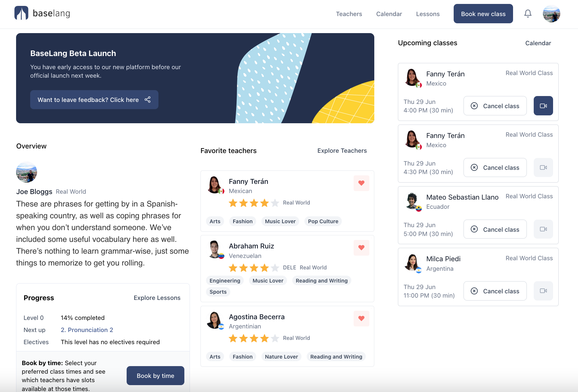The height and width of the screenshot is (392, 578).
Task: Click Mateo Sebastian Llano's avatar
Action: (x=412, y=201)
